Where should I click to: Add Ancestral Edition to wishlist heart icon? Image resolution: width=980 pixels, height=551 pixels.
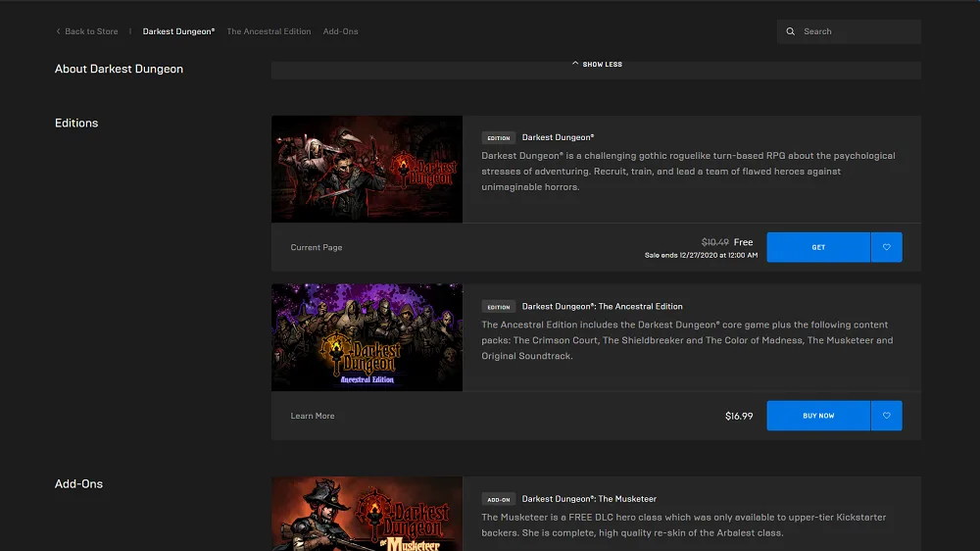(x=886, y=416)
